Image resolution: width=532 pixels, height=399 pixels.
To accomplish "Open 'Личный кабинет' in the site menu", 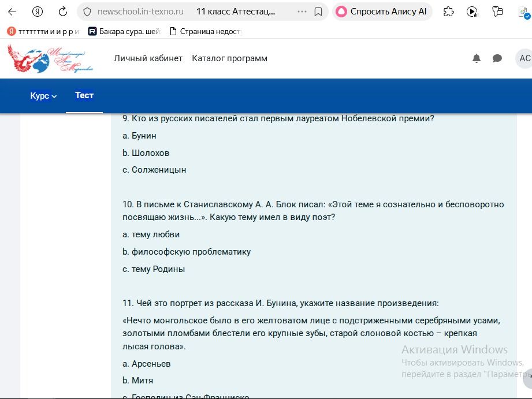I will 148,58.
